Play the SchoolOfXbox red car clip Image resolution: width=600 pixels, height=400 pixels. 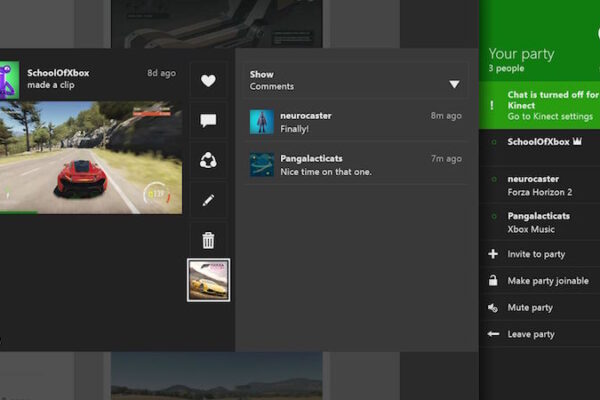point(91,157)
